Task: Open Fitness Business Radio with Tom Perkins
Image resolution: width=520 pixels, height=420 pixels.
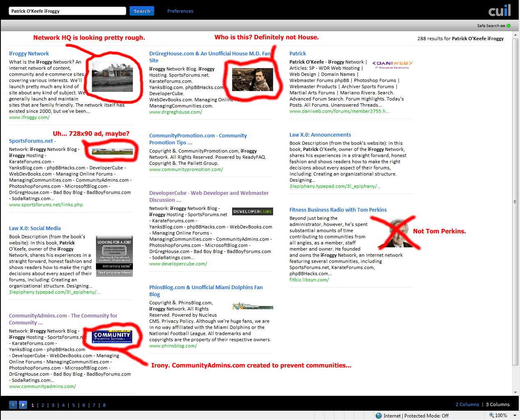Action: [x=338, y=210]
